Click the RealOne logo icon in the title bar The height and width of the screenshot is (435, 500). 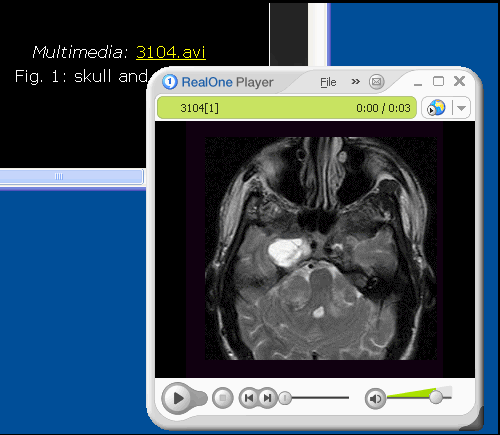click(170, 82)
